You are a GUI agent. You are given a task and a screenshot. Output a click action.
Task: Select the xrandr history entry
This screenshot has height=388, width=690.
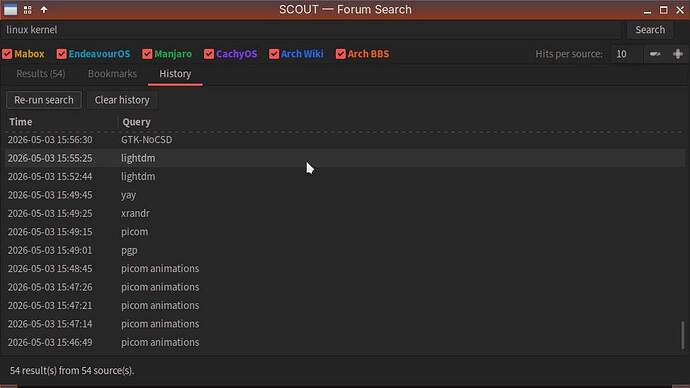[345, 213]
